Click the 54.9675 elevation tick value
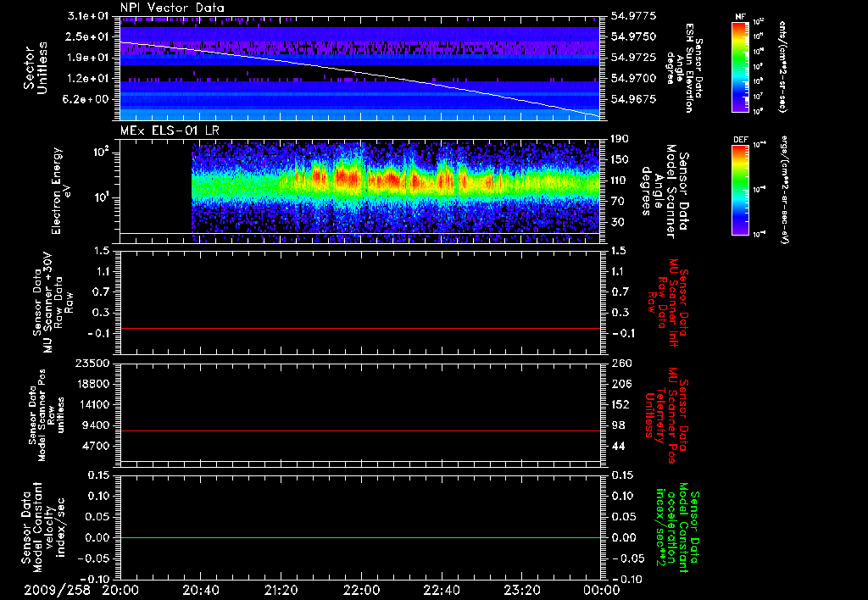Image resolution: width=868 pixels, height=600 pixels. (x=634, y=99)
